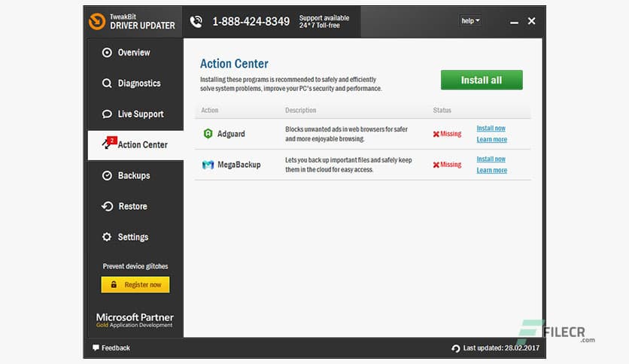Switch to the Backups section

[135, 175]
